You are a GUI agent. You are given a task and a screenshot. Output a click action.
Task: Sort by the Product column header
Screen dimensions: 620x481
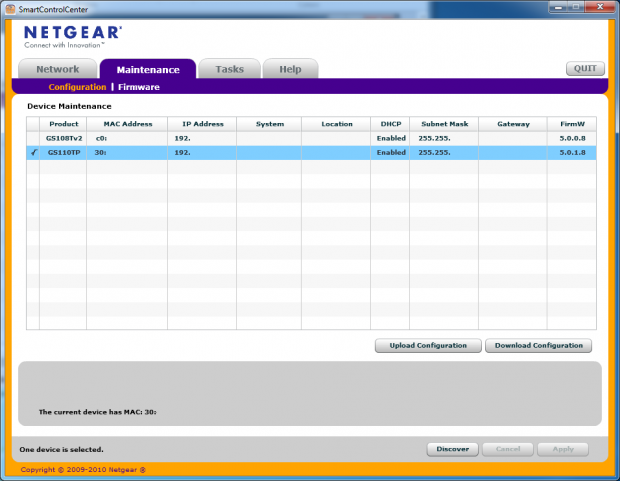point(63,124)
